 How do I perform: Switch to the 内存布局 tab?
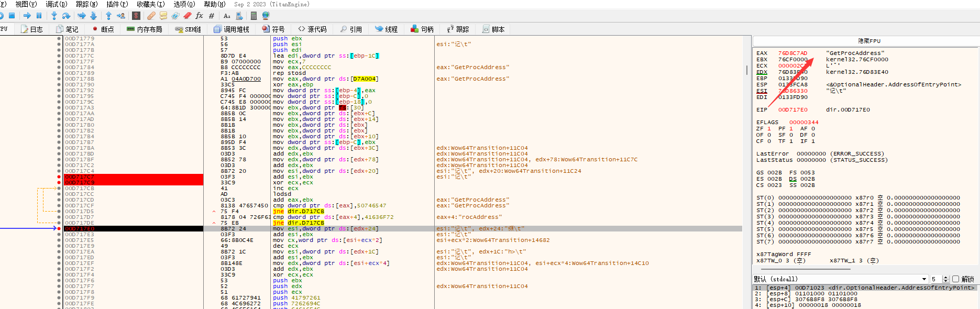click(x=145, y=29)
